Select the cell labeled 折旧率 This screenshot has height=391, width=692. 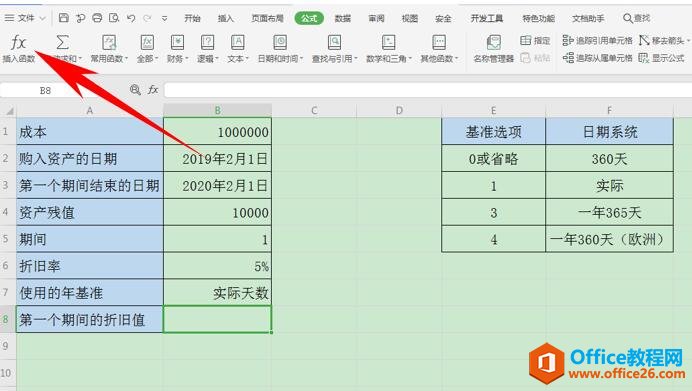tap(90, 266)
